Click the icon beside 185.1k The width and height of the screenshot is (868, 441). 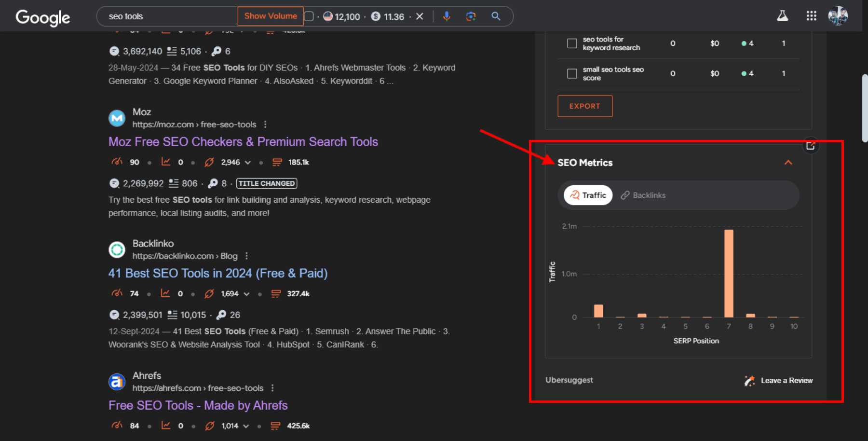coord(277,162)
